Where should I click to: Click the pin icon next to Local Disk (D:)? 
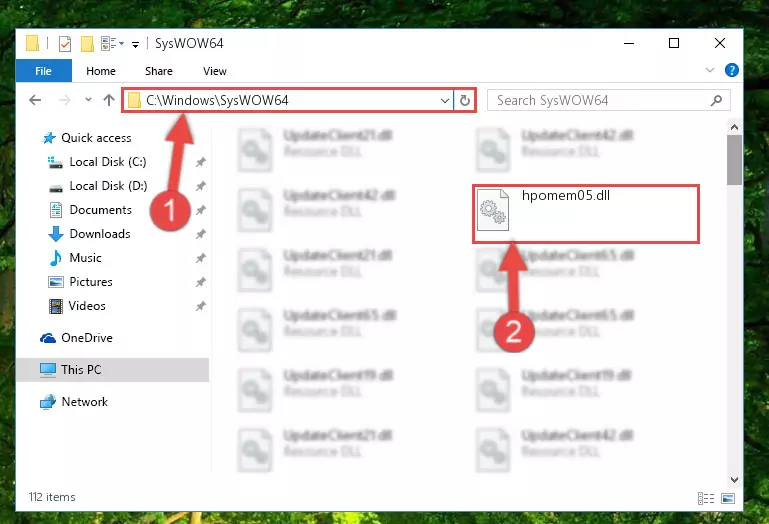[x=201, y=186]
